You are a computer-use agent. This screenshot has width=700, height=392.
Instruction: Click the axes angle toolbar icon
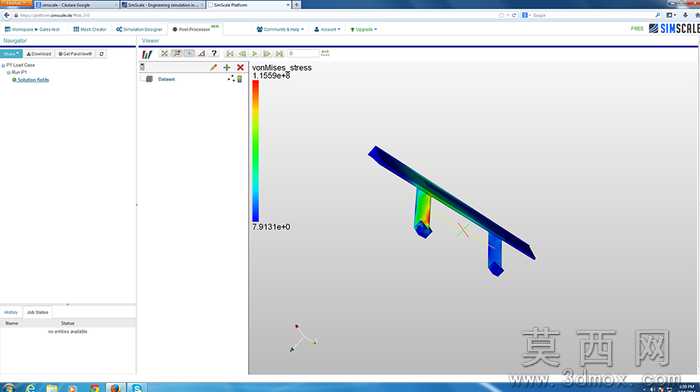202,54
